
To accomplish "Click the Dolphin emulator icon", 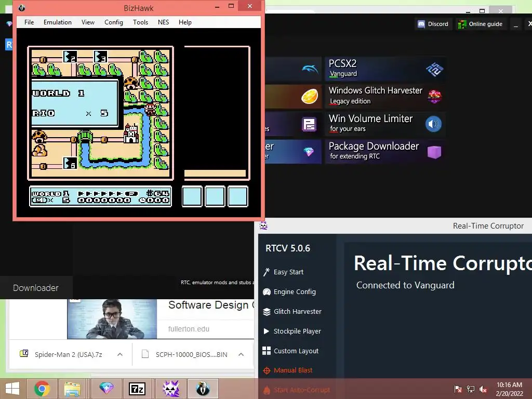I will pyautogui.click(x=310, y=69).
